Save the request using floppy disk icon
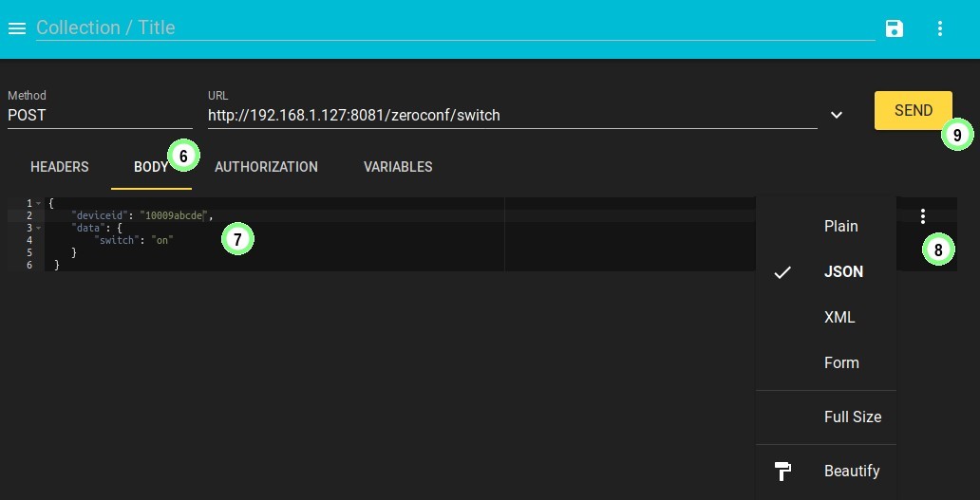Viewport: 980px width, 500px height. [x=895, y=28]
